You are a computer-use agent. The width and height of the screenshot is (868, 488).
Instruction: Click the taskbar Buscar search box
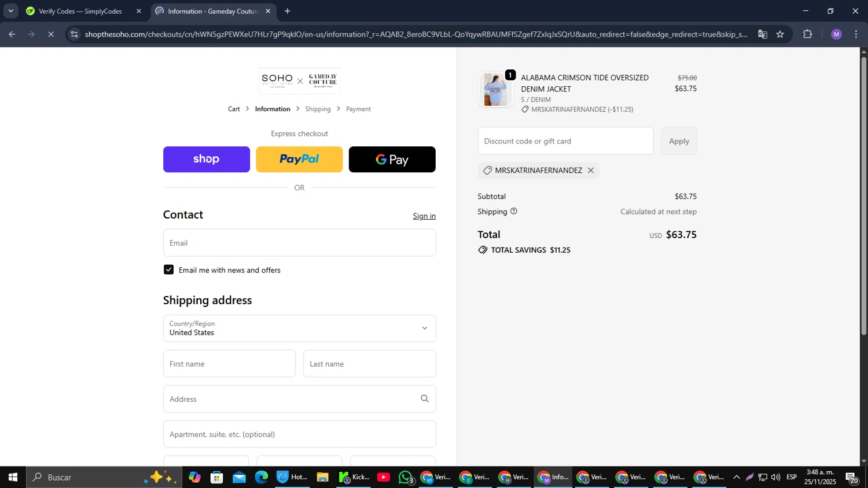[104, 477]
